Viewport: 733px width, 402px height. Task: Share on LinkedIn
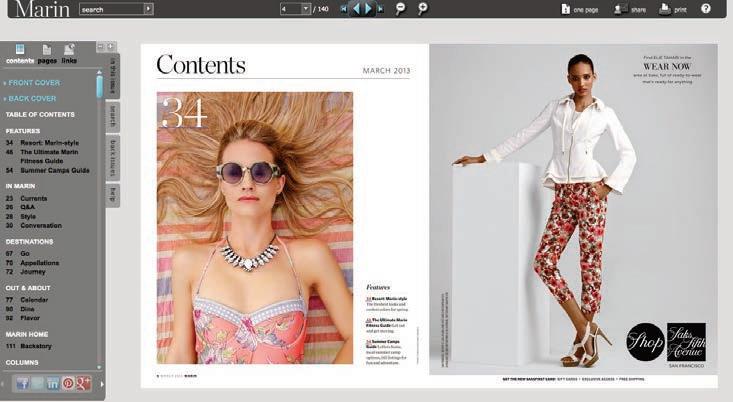[52, 384]
